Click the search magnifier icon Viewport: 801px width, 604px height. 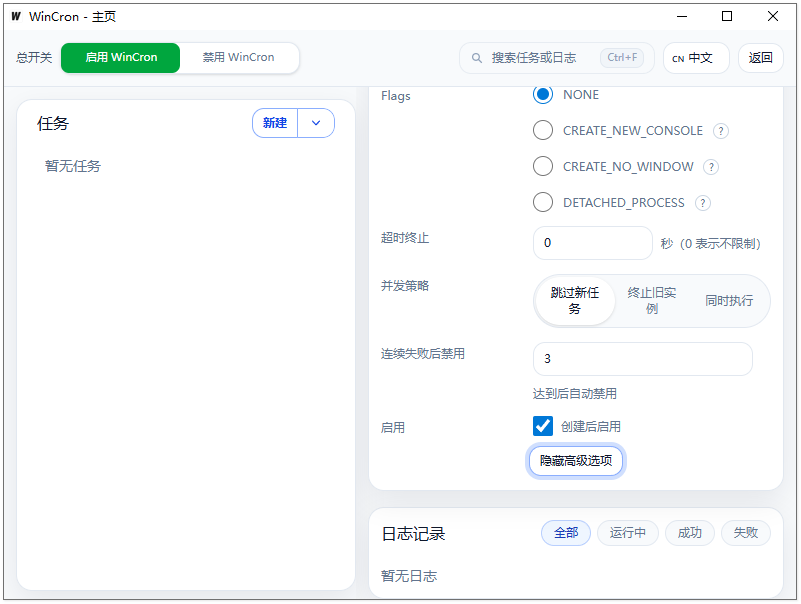477,57
